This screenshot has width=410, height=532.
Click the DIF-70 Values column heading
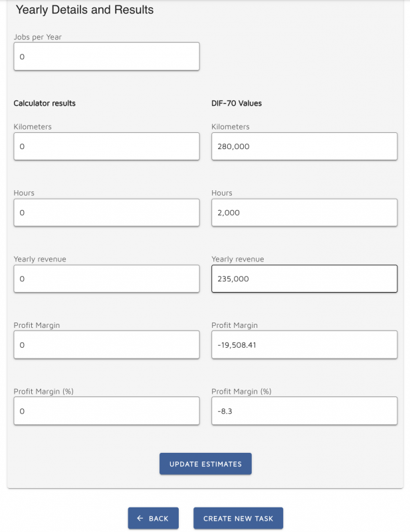coord(237,103)
